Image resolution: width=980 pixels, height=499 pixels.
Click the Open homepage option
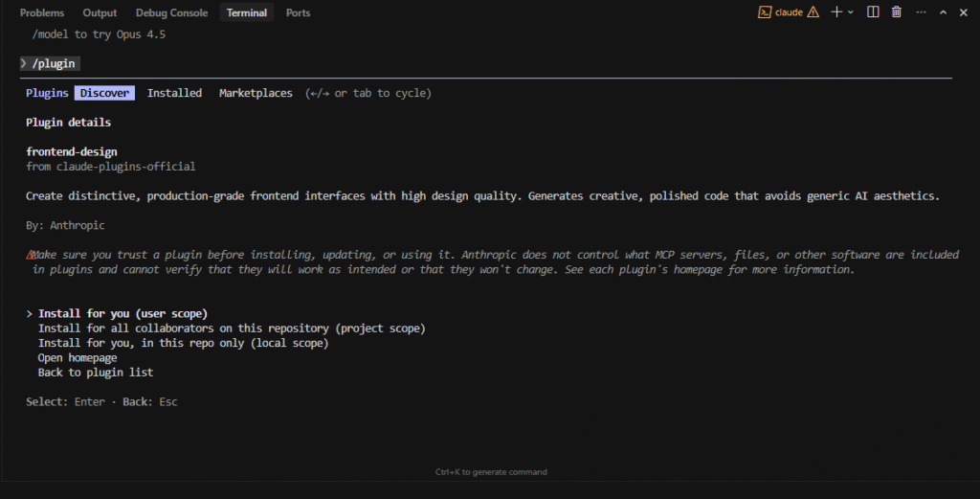click(x=78, y=357)
